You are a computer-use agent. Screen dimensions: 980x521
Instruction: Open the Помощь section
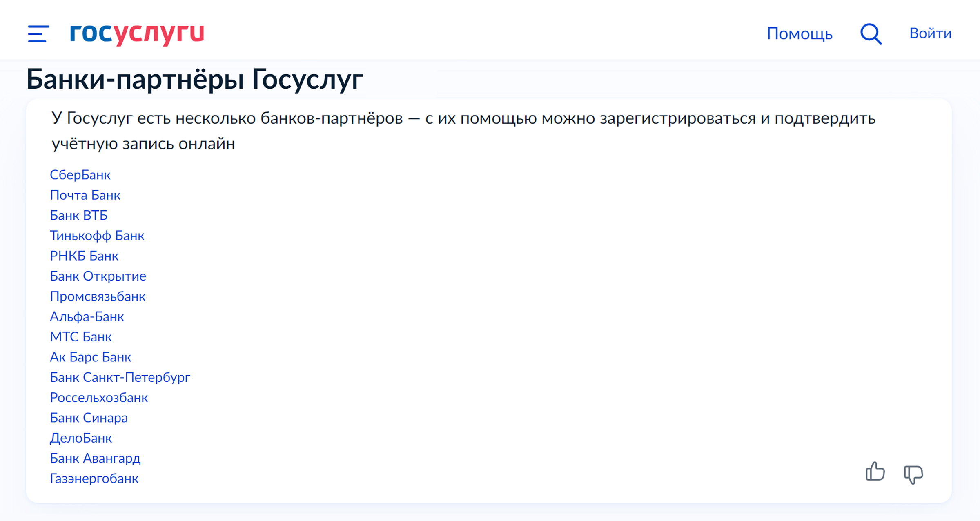click(x=800, y=34)
